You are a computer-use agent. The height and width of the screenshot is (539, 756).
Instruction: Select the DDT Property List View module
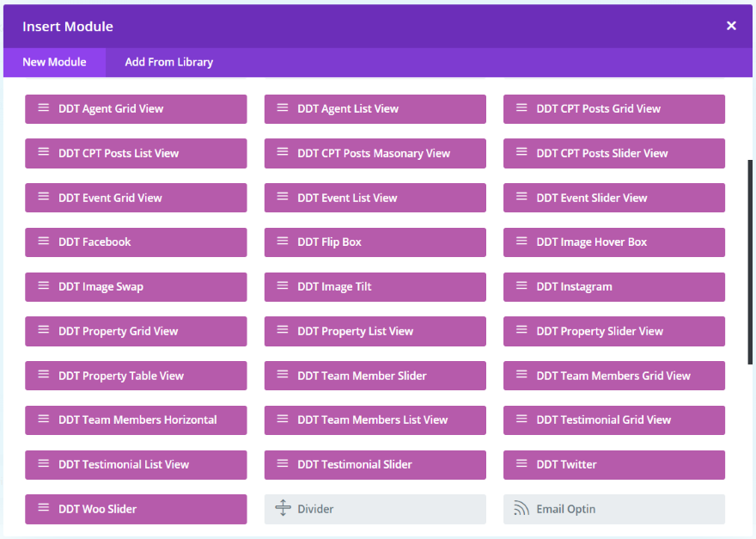(375, 332)
